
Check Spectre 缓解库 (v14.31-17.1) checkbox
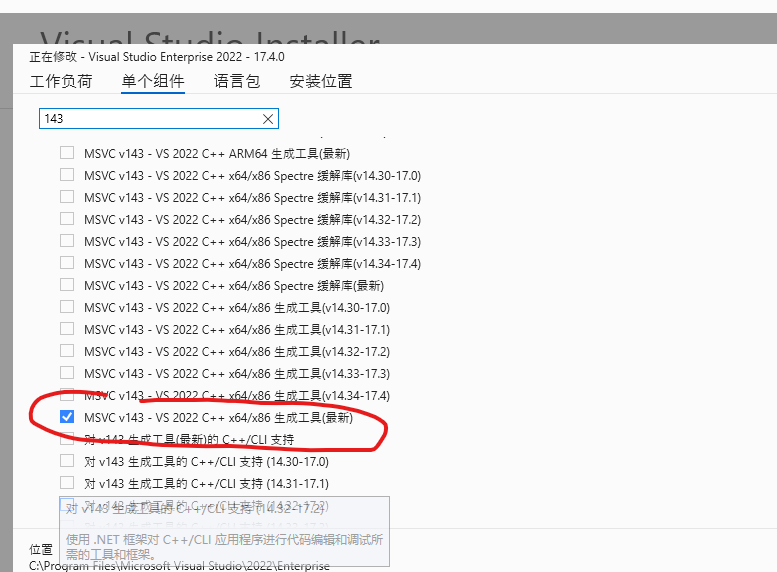pyautogui.click(x=67, y=197)
